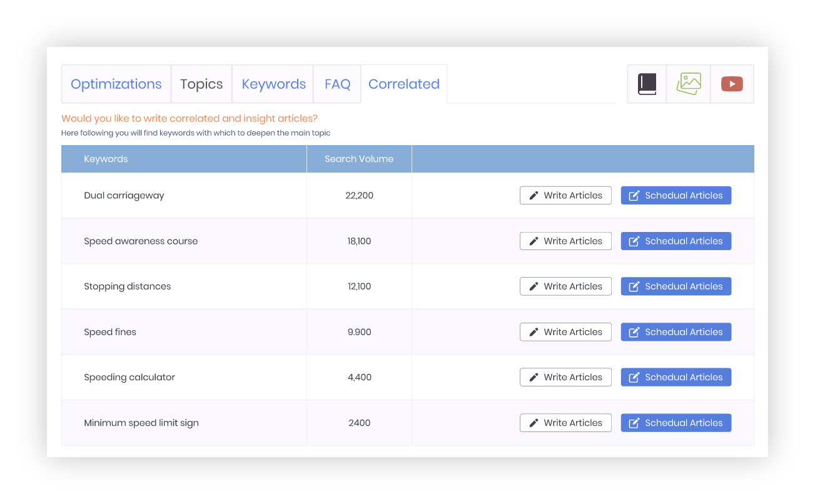This screenshot has width=815, height=504.
Task: Click Write Articles for Speed fines
Action: [565, 331]
